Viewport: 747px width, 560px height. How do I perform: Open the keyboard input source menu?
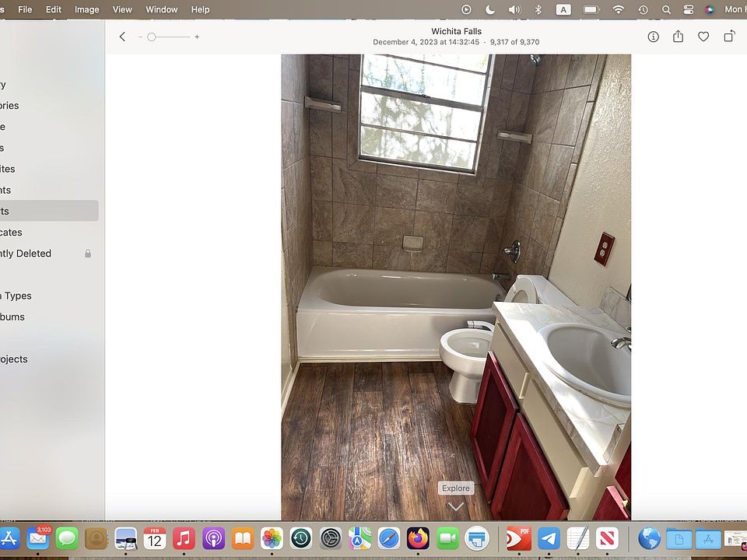[x=563, y=9]
